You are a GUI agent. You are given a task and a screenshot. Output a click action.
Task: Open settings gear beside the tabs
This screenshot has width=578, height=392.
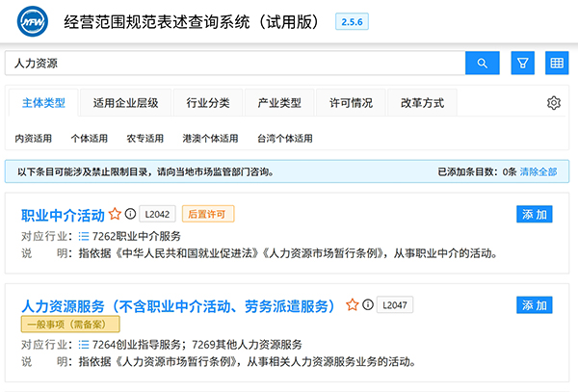point(554,103)
